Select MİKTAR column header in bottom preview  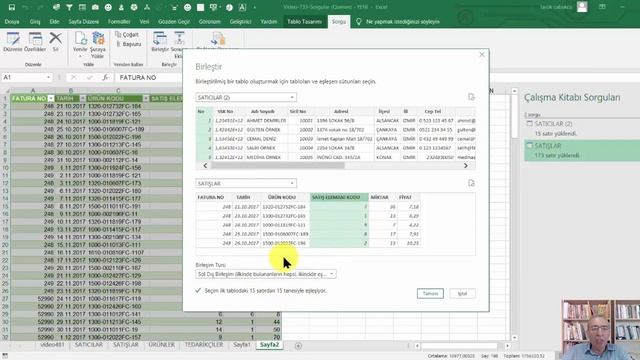(383, 198)
